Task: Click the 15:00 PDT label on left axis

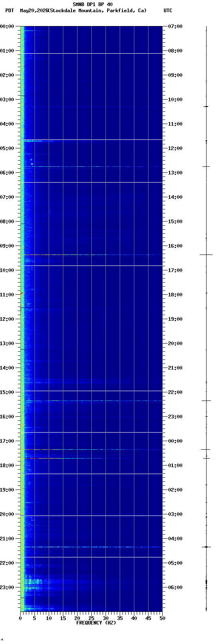Action: [7, 392]
